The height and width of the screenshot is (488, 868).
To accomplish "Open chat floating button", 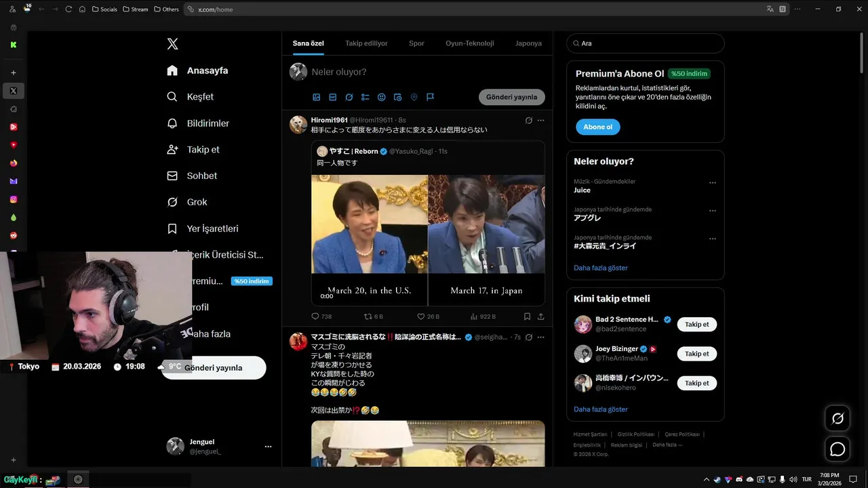I will coord(837,449).
